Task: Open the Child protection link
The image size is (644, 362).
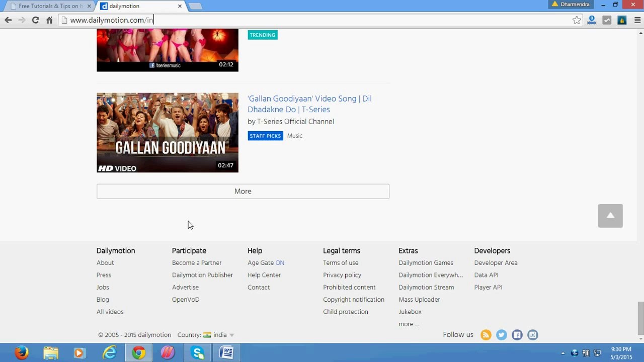Action: (346, 312)
